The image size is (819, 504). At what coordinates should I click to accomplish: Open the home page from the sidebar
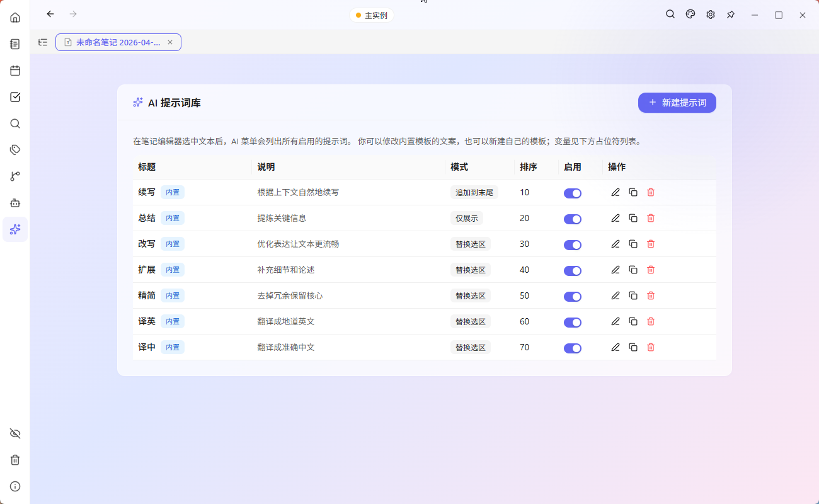click(15, 17)
